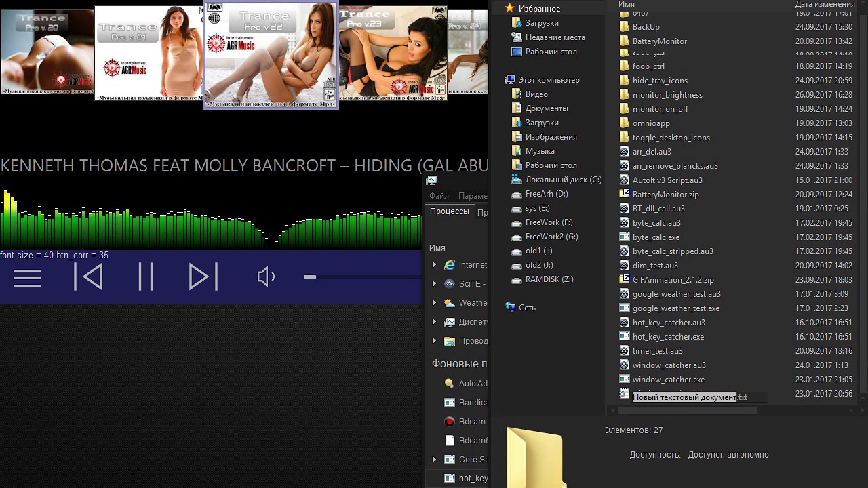Select the Weather process icon
This screenshot has height=488, width=868.
[449, 303]
